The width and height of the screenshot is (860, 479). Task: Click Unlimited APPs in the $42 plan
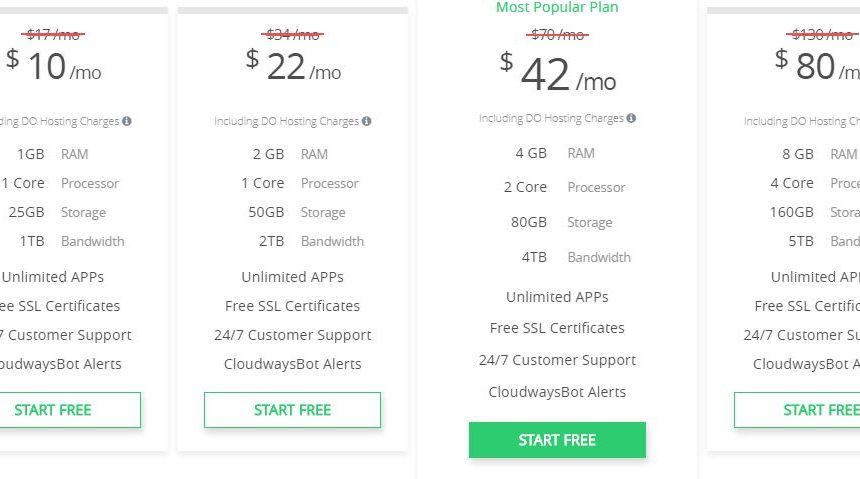tap(557, 297)
